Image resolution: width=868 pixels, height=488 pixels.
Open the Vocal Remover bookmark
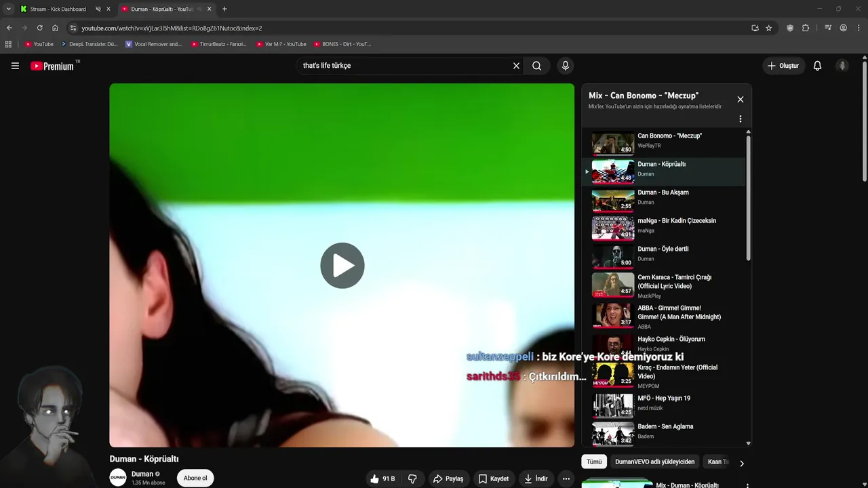tap(154, 44)
